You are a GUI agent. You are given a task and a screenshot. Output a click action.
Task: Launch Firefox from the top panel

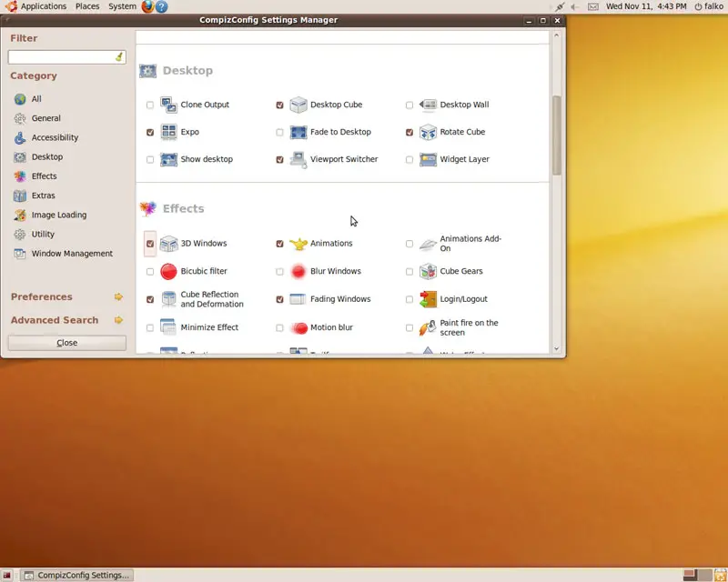click(147, 6)
